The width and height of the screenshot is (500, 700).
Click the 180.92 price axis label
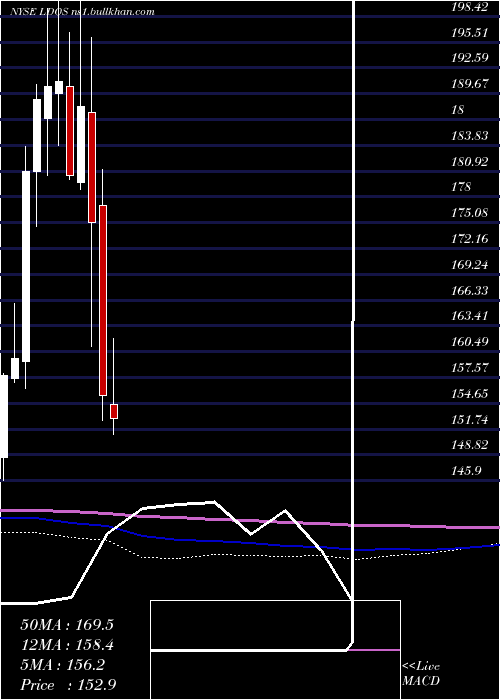pos(470,161)
